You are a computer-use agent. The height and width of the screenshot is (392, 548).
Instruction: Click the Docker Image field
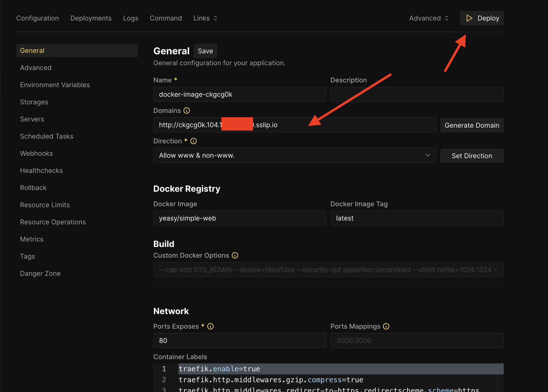coord(240,218)
